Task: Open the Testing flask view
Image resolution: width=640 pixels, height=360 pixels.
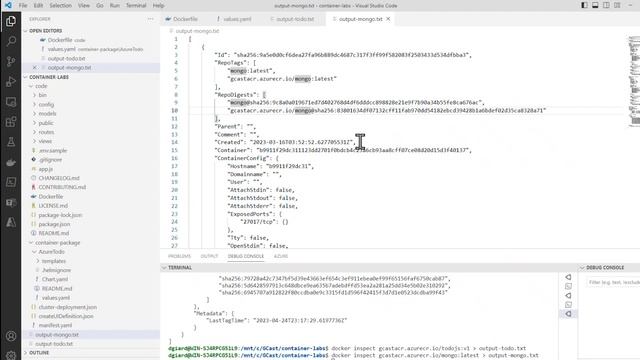Action: [11, 142]
